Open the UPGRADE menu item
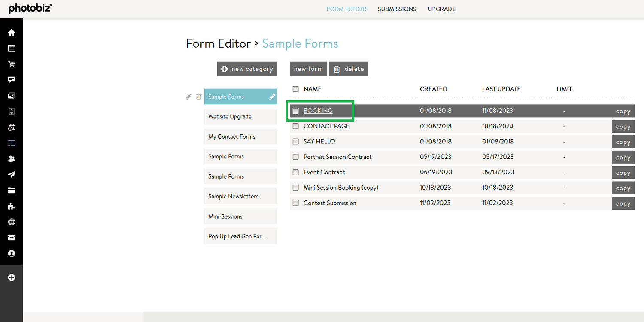 pos(441,9)
